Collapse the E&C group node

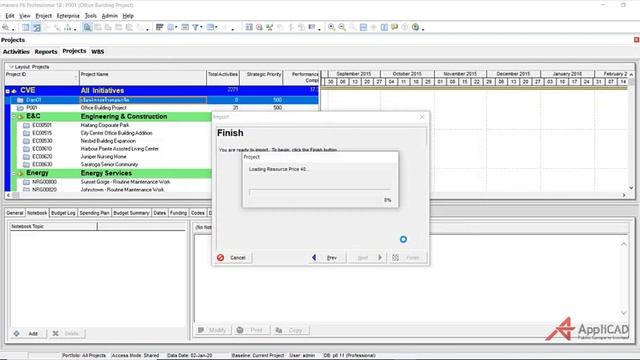click(13, 117)
